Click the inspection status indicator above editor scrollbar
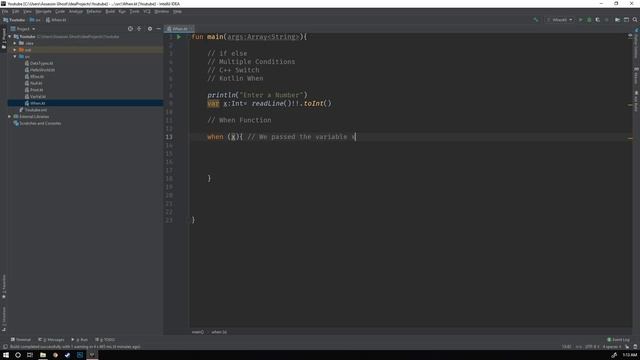 point(630,36)
